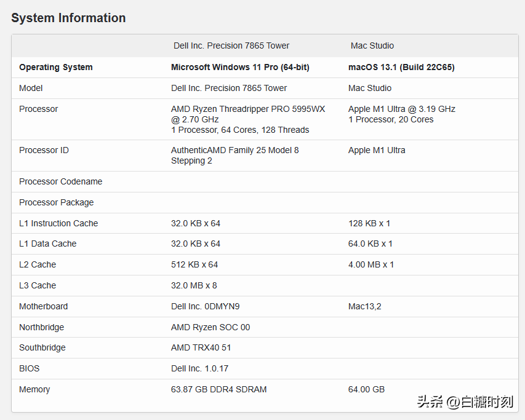Select 1 Processor, 64 Cores, 128 Threads text
The image size is (525, 420).
(240, 130)
